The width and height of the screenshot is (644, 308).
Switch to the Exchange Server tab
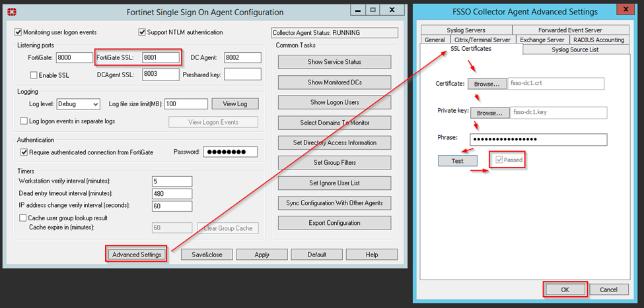(x=542, y=40)
